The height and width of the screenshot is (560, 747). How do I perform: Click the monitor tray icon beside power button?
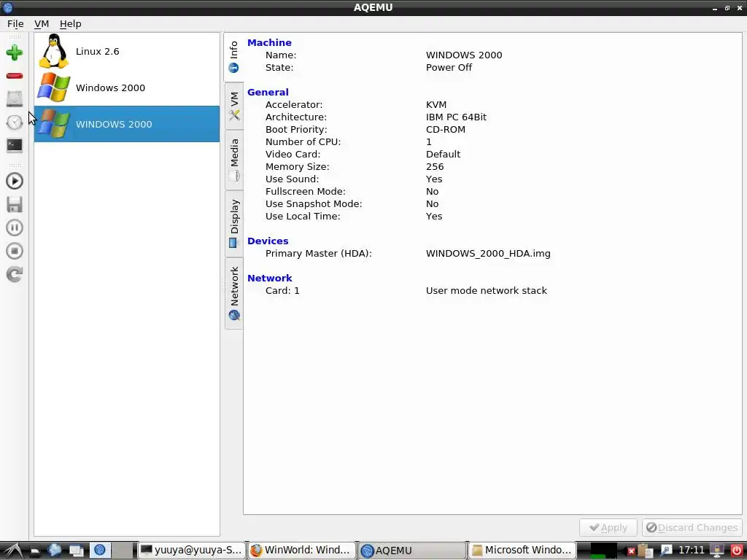point(718,550)
